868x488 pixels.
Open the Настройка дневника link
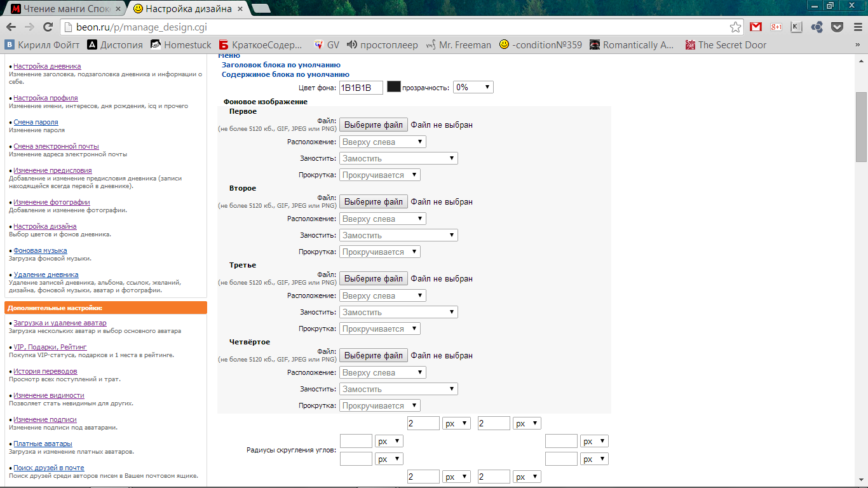[47, 66]
